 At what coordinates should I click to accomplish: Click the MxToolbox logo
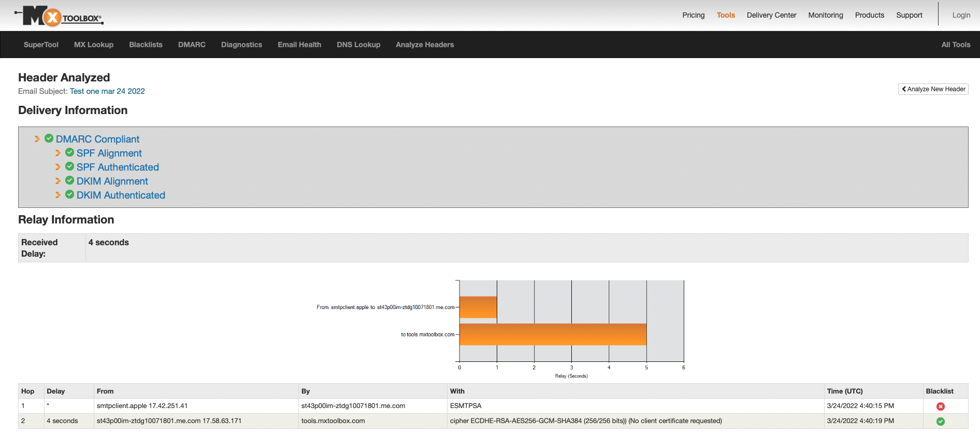click(59, 16)
